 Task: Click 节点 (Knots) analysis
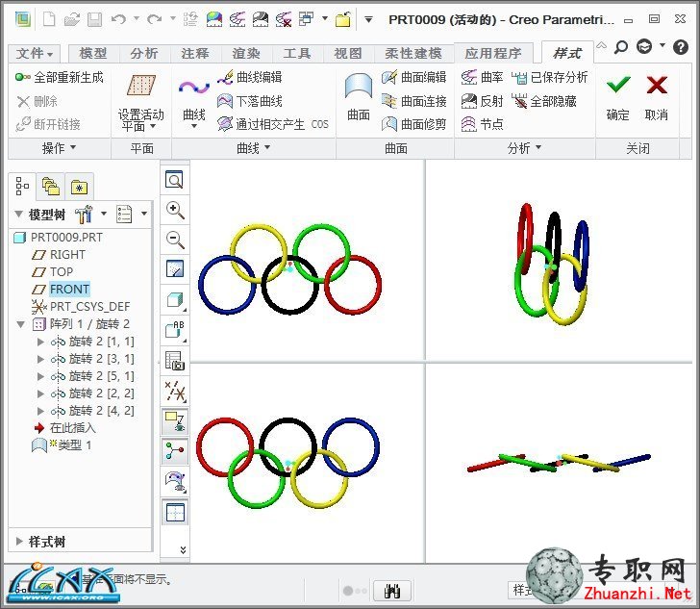[x=482, y=124]
